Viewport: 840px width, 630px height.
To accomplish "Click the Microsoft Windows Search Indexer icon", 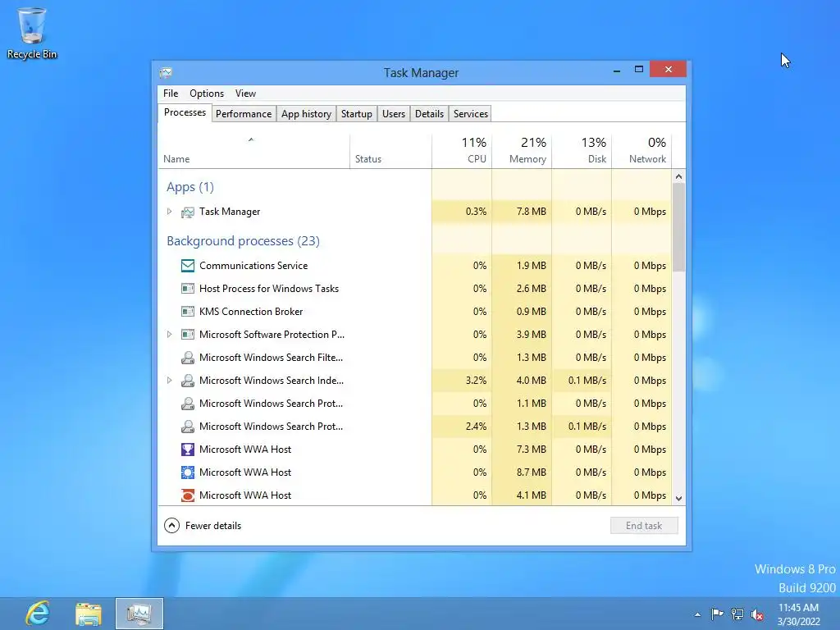I will (188, 381).
